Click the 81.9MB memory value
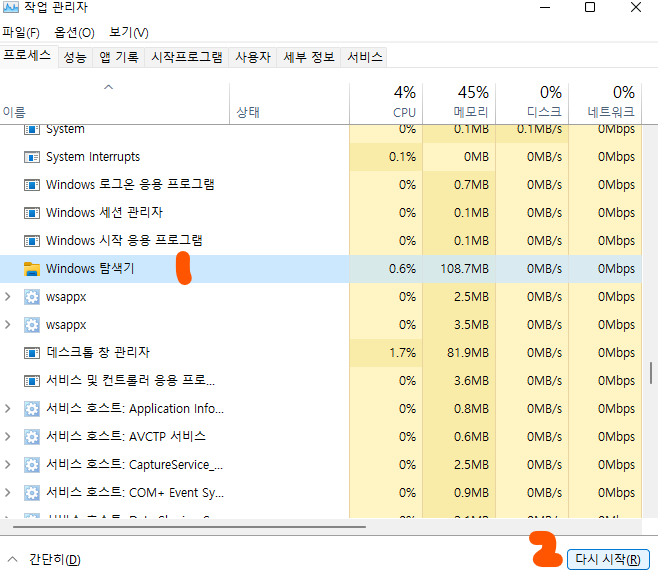The height and width of the screenshot is (579, 658). 468,353
